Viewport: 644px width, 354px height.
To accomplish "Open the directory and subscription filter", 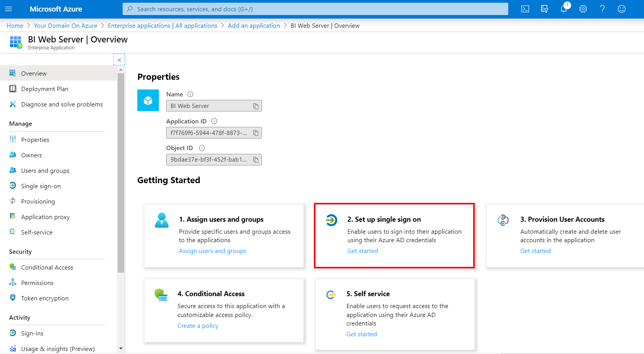I will click(x=544, y=8).
